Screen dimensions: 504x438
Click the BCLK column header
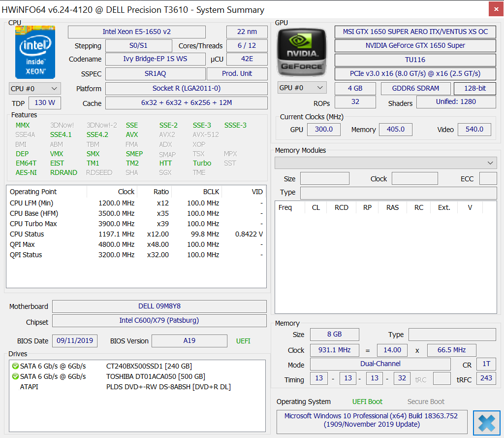tap(197, 192)
